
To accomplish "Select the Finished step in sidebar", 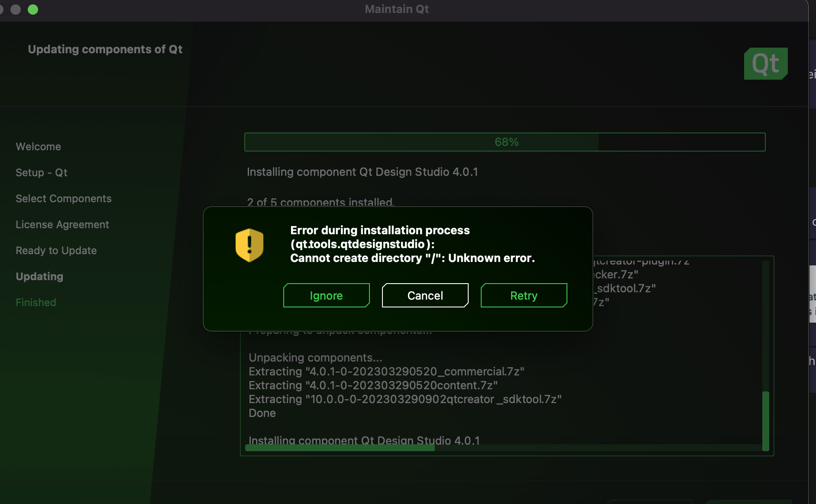I will (36, 302).
